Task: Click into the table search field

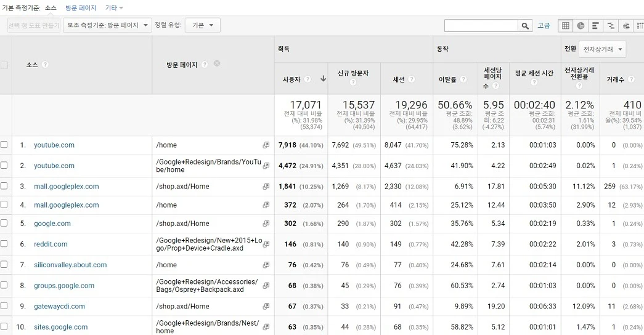Action: (x=481, y=25)
